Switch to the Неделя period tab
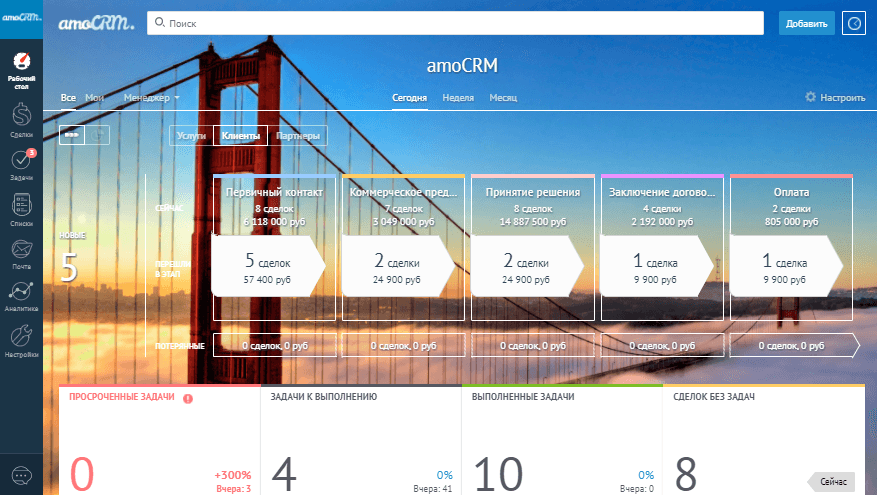Image resolution: width=877 pixels, height=495 pixels. point(458,97)
